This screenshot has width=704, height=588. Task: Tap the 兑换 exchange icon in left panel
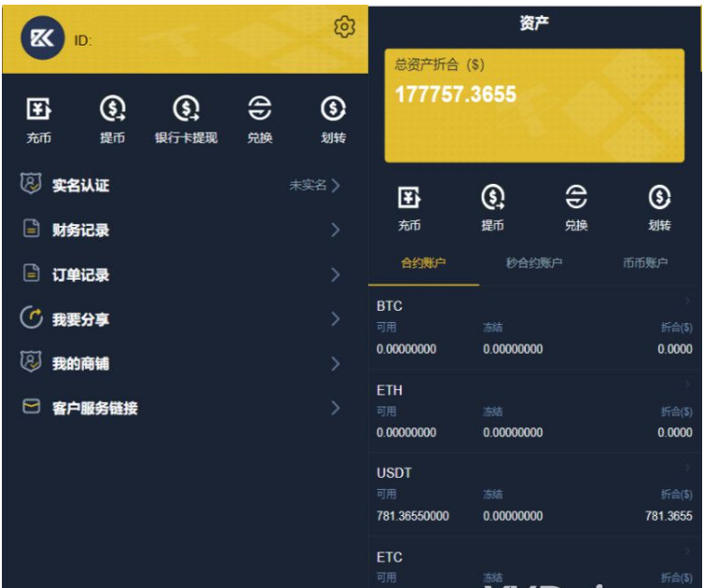pos(260,111)
